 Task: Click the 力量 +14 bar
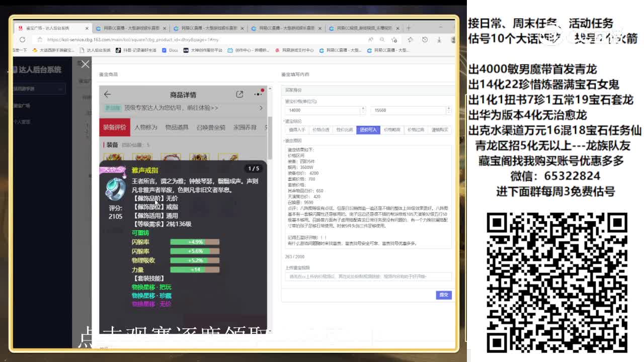pyautogui.click(x=195, y=269)
